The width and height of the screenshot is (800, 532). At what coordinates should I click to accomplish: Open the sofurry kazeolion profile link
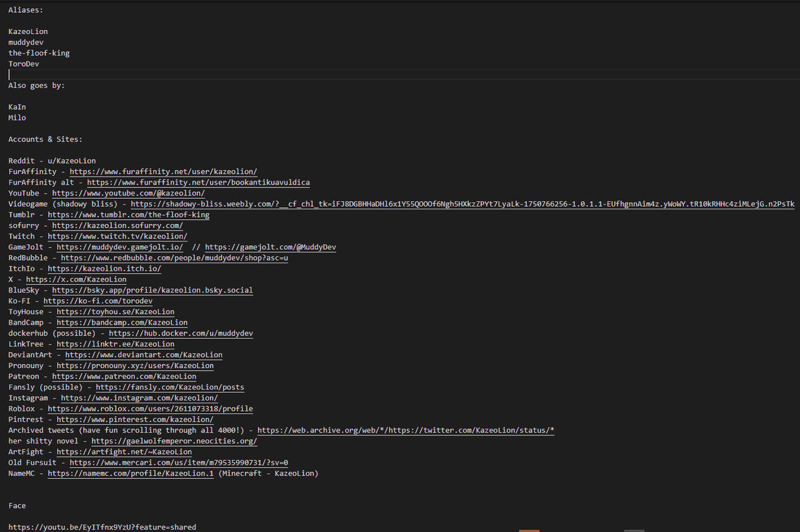point(117,225)
